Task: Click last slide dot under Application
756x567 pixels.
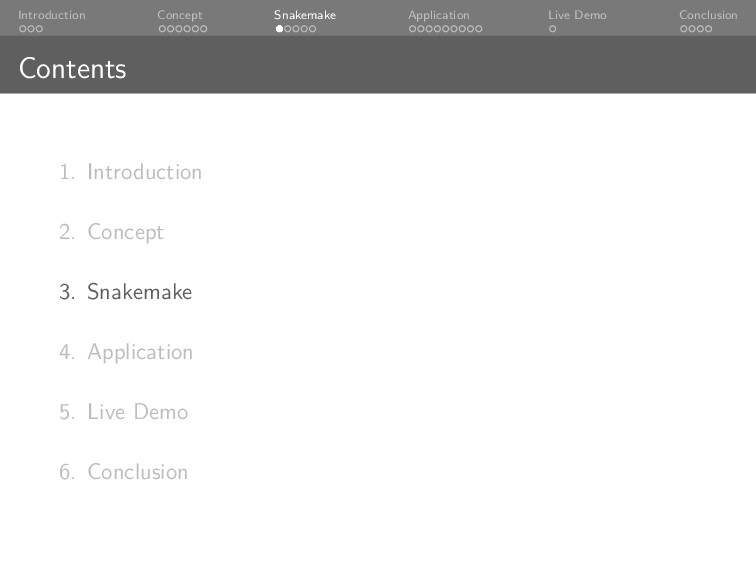Action: coord(478,29)
